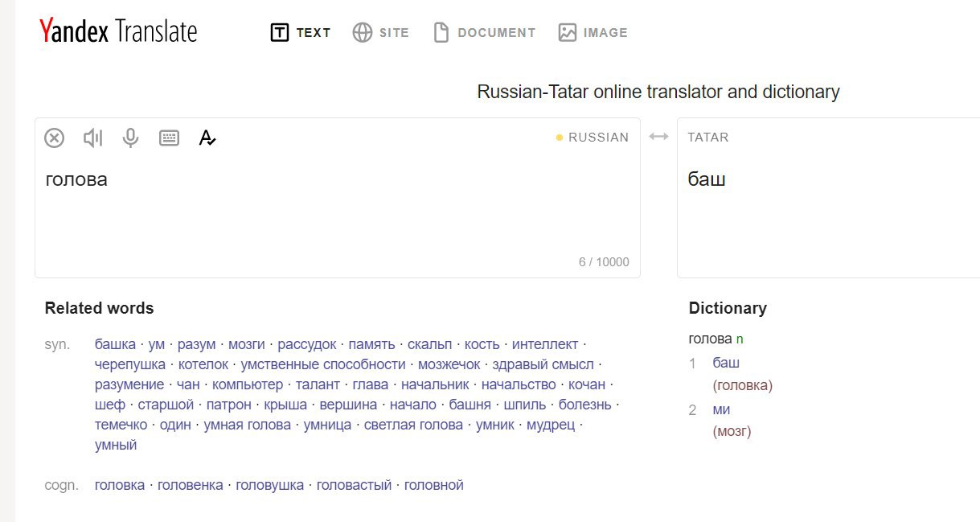The image size is (980, 522).
Task: Click dictionary translation баш
Action: [726, 363]
